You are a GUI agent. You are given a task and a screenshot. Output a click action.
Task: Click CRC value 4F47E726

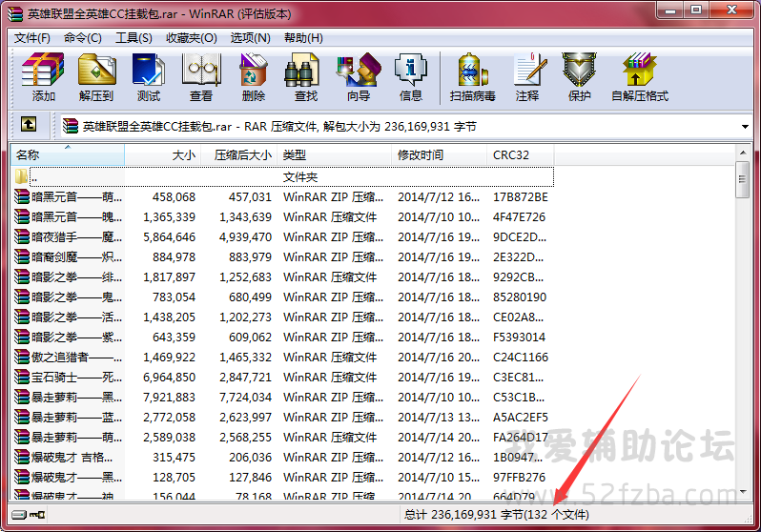519,217
